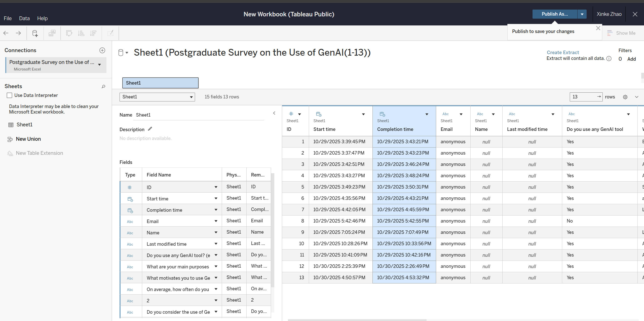644x321 pixels.
Task: Open the Data menu
Action: (x=24, y=18)
